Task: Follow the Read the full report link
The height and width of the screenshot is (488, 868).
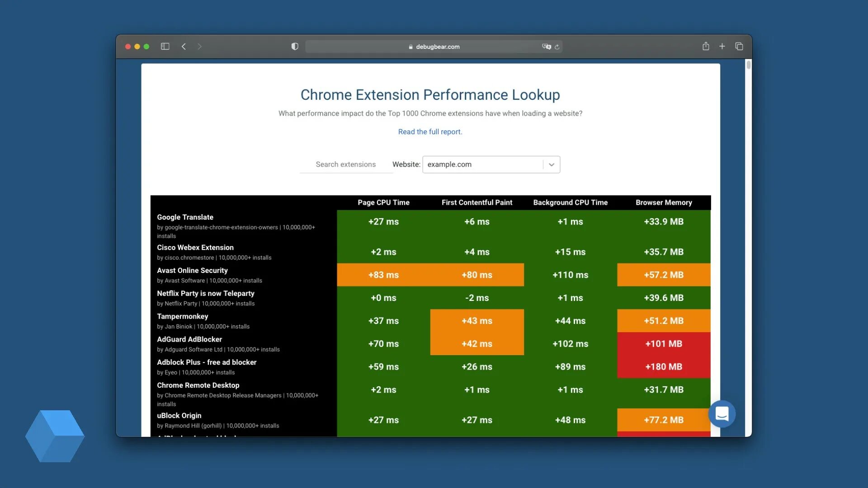Action: click(430, 131)
